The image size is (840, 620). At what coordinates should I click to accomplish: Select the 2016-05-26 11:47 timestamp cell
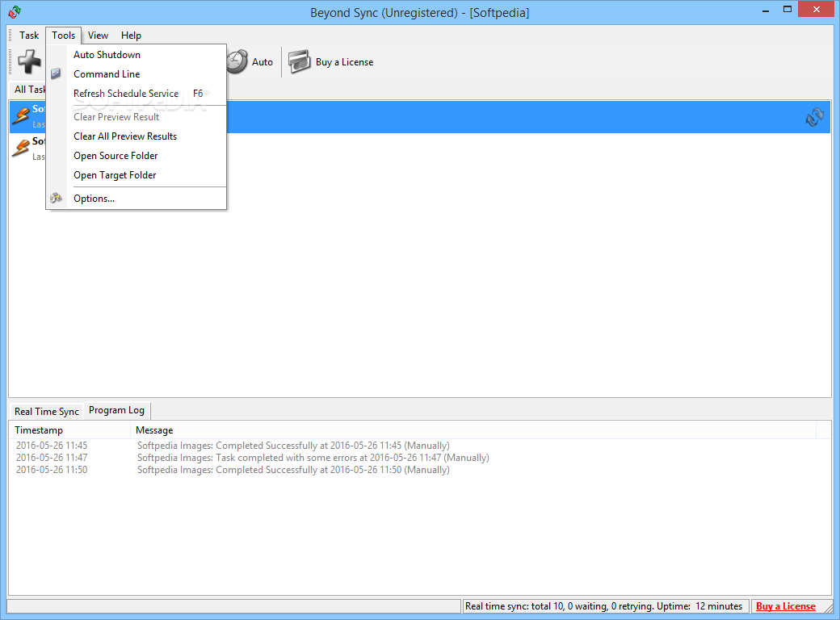click(x=52, y=458)
